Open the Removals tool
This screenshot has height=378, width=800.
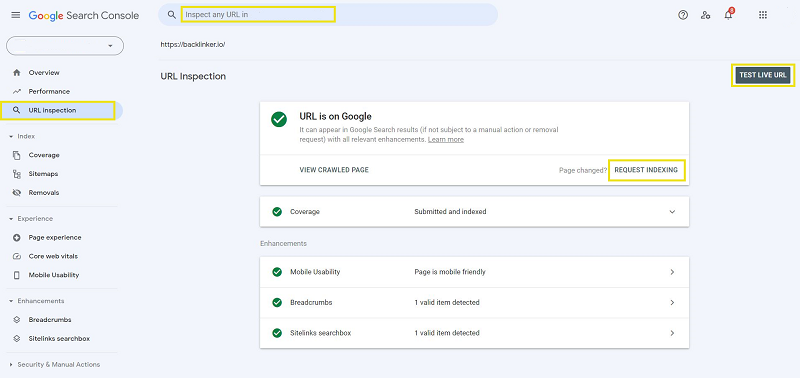point(44,193)
